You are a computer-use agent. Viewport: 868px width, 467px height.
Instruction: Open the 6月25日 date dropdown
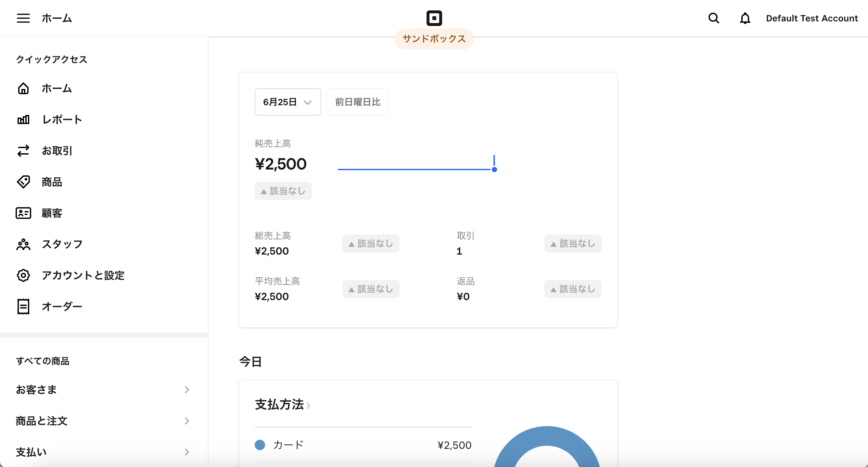click(x=288, y=102)
